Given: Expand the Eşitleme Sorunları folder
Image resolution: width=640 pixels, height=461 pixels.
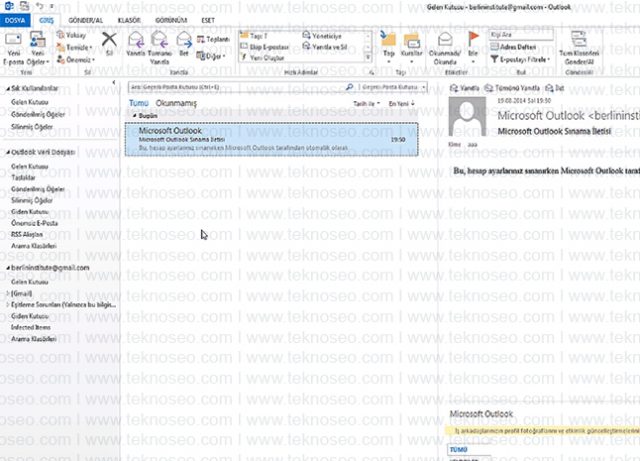Looking at the screenshot, I should (x=8, y=305).
